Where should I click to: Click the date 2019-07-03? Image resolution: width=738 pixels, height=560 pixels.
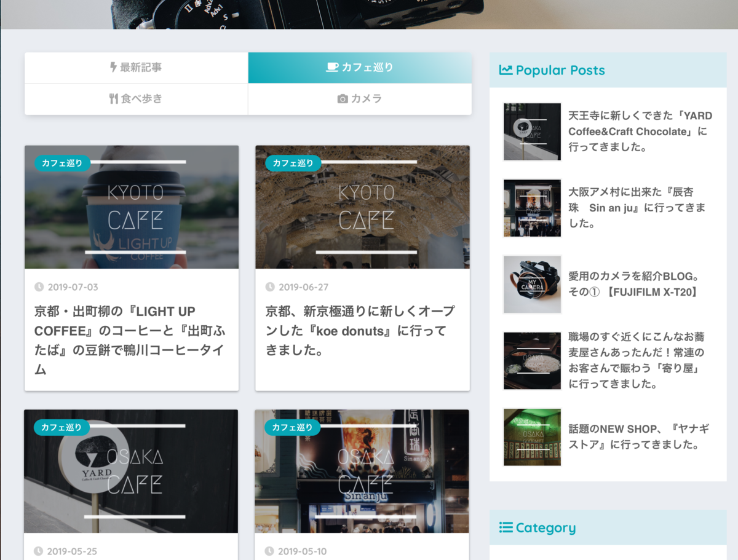[73, 287]
